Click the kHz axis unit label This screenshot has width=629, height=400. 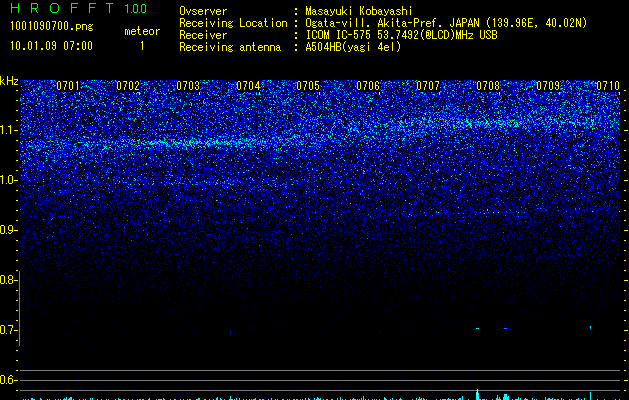(x=9, y=81)
